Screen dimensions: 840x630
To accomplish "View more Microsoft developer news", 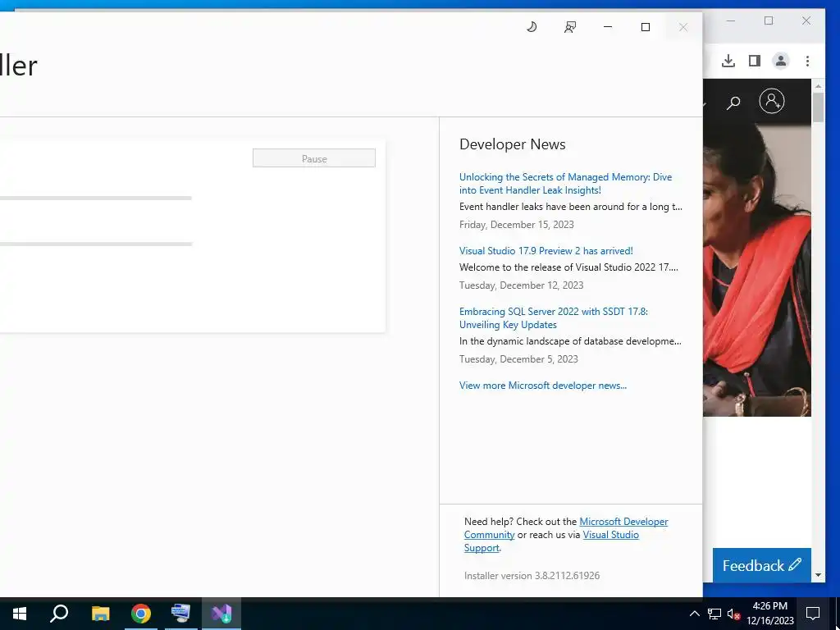I will (x=543, y=386).
